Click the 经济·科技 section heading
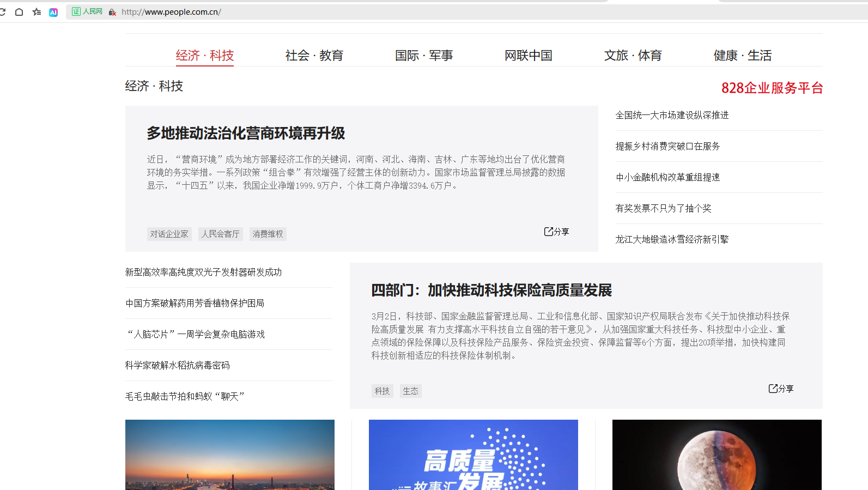 [x=154, y=86]
